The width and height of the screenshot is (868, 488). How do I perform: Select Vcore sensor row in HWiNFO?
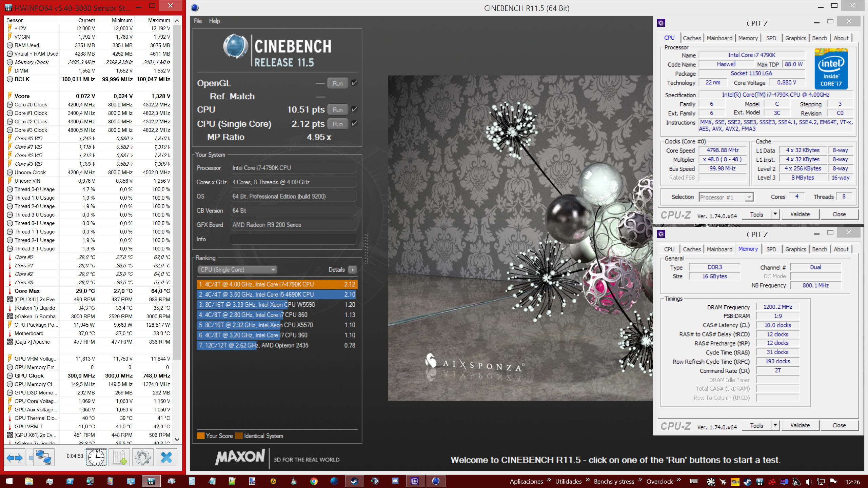coord(89,96)
